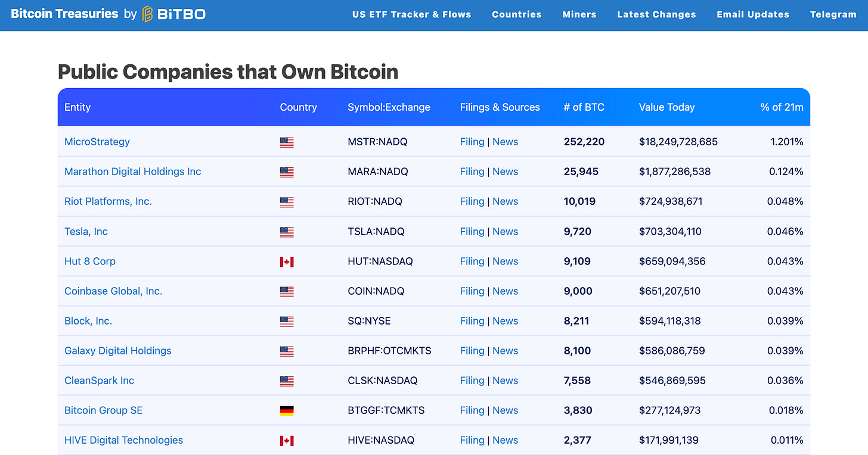Open News link for HIVE Digital Technologies
The height and width of the screenshot is (455, 868).
tap(506, 440)
